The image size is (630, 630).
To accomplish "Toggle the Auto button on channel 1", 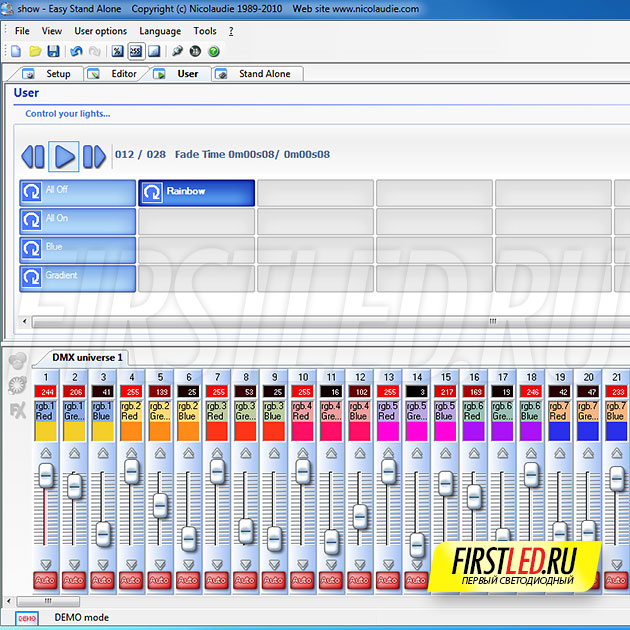I will click(x=46, y=580).
